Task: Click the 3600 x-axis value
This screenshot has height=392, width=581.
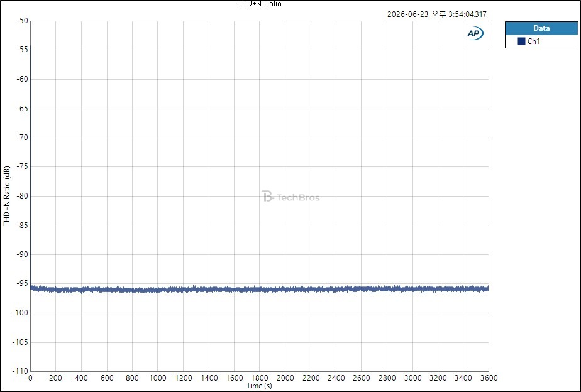Action: coord(489,378)
